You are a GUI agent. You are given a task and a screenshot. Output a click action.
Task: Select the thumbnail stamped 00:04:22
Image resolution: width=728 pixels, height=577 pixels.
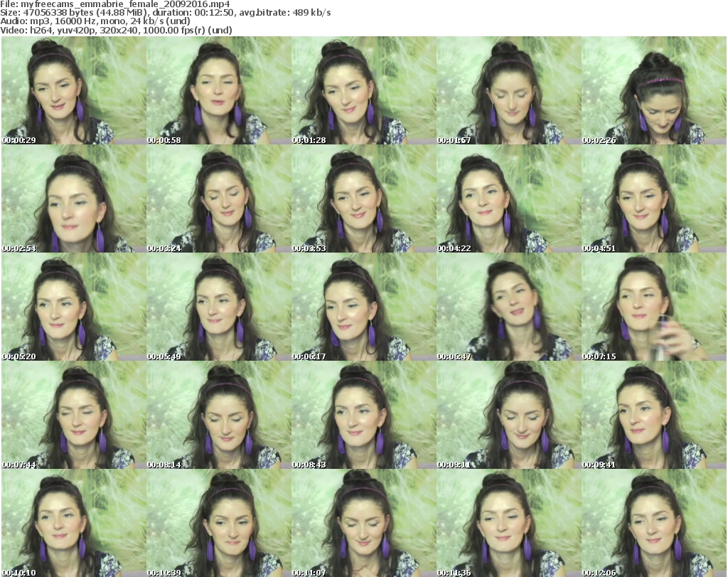(509, 198)
